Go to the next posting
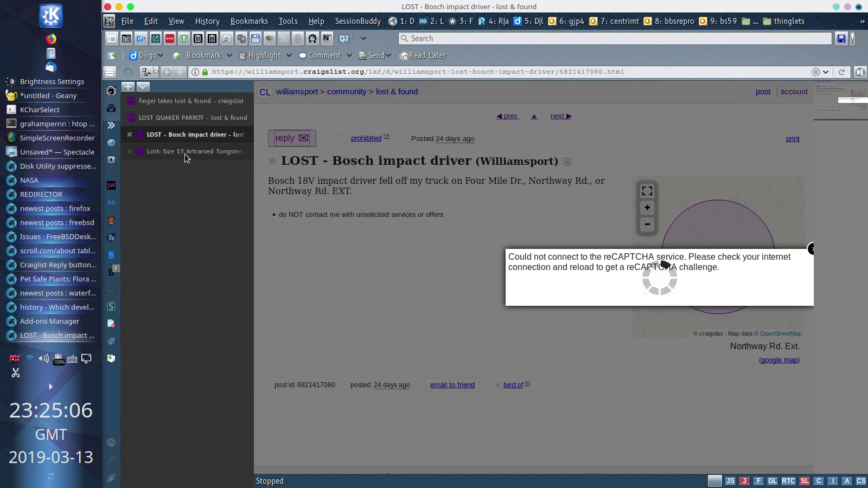Screen dimensions: 868x488 [x=561, y=116]
